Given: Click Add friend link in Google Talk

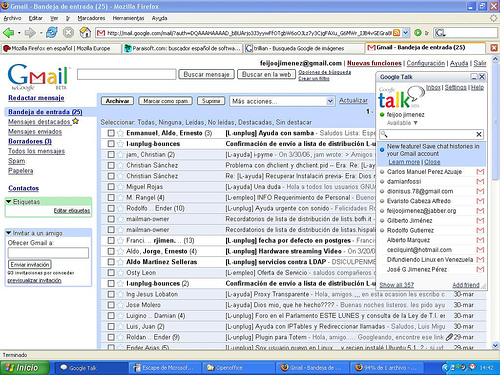Looking at the screenshot, I should coord(466,285).
